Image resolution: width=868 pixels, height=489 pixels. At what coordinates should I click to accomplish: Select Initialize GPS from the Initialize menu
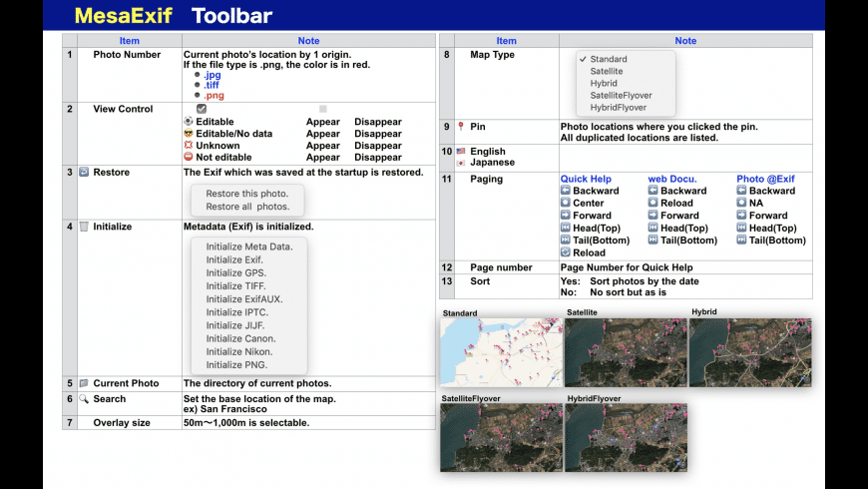tap(235, 272)
